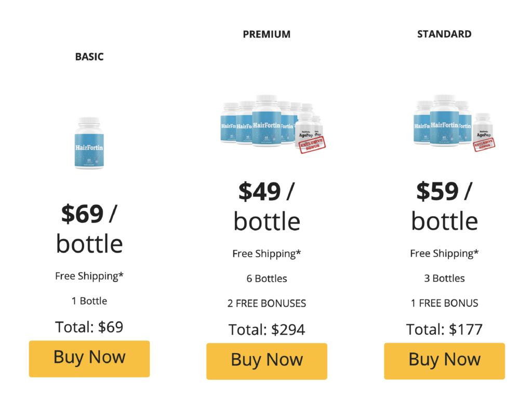Click the Total: $69 text

(x=89, y=327)
